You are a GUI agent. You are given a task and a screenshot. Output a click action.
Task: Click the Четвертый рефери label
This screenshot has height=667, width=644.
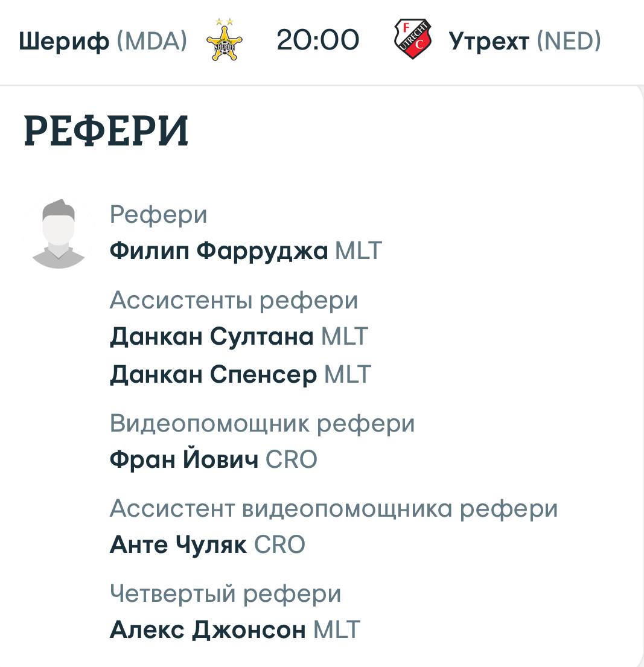pyautogui.click(x=226, y=594)
